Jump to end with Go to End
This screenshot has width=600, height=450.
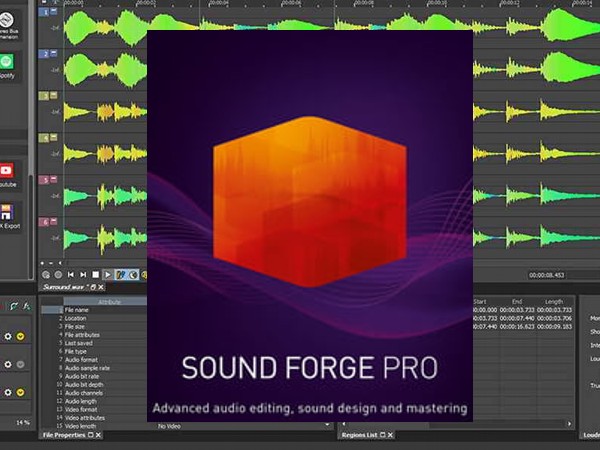point(83,275)
